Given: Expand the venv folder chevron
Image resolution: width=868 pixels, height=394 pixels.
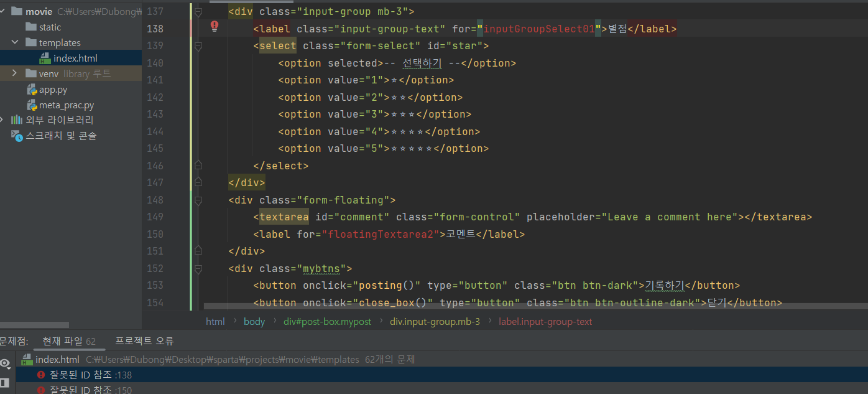Looking at the screenshot, I should (15, 73).
